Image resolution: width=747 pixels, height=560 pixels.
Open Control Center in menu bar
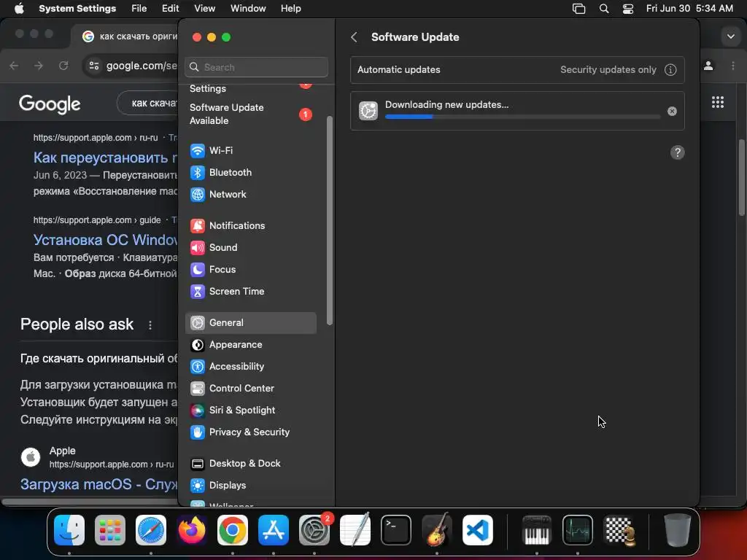628,9
